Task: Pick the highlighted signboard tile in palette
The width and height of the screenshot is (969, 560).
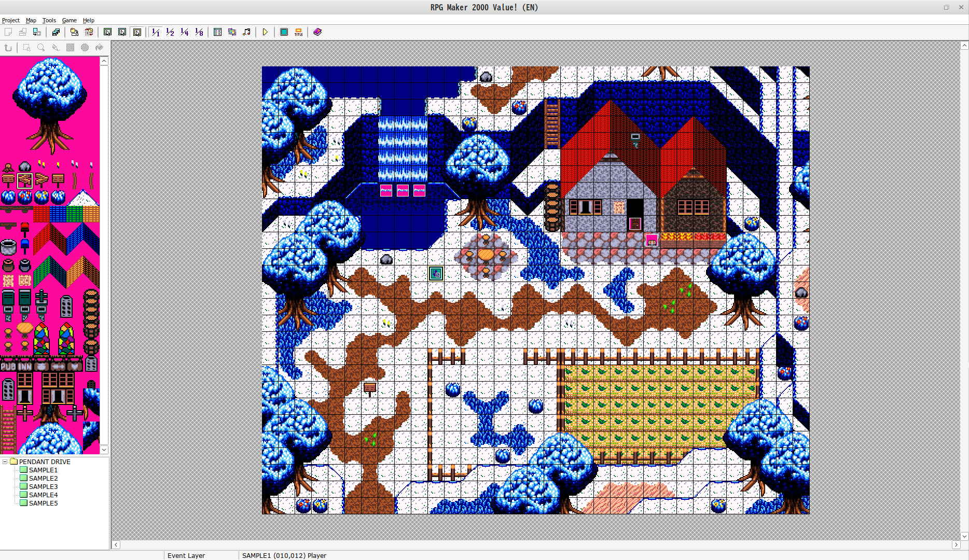Action: [x=25, y=180]
